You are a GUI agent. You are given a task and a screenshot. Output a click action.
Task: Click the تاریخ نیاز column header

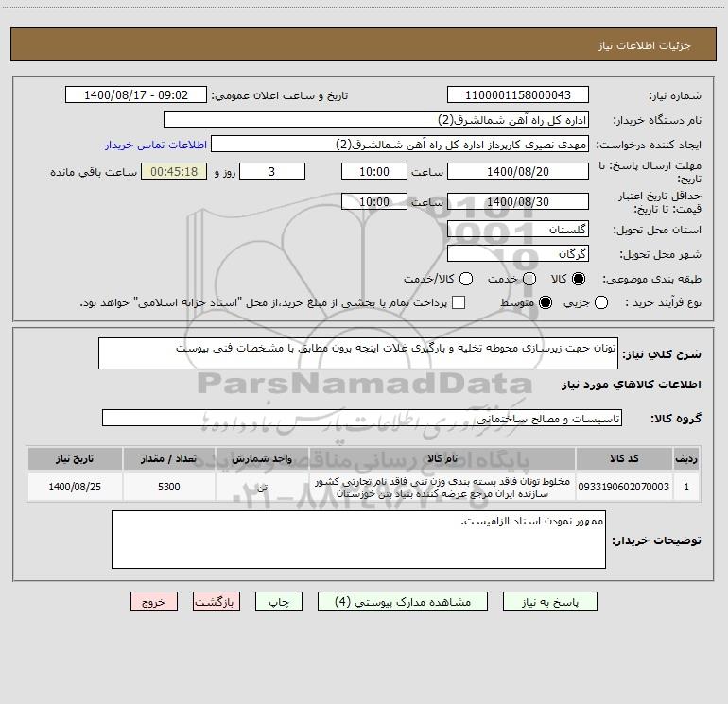click(75, 458)
